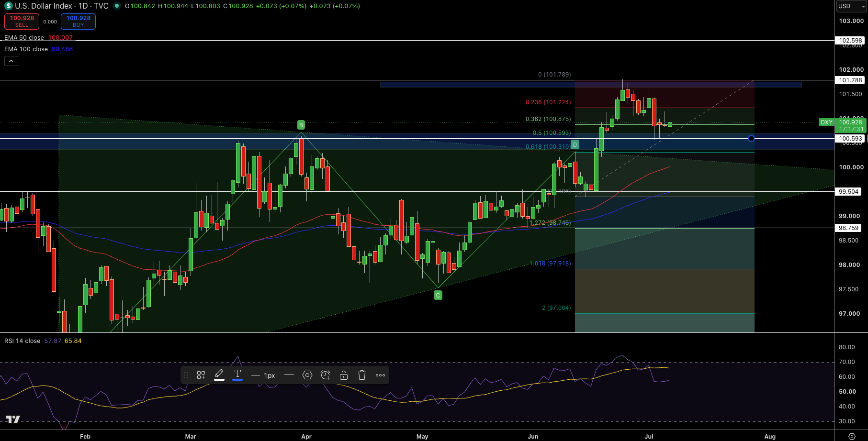Click the 98.759 price axis label
Image resolution: width=868 pixels, height=441 pixels.
tap(848, 228)
